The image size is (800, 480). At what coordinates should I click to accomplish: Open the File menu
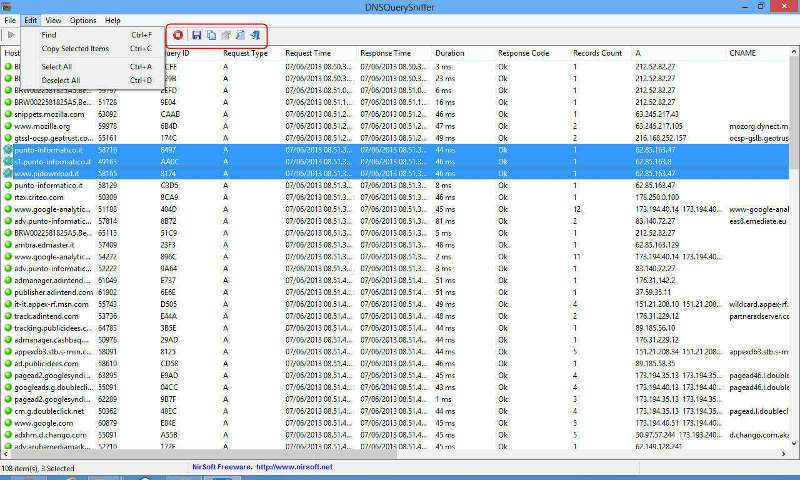pyautogui.click(x=10, y=20)
